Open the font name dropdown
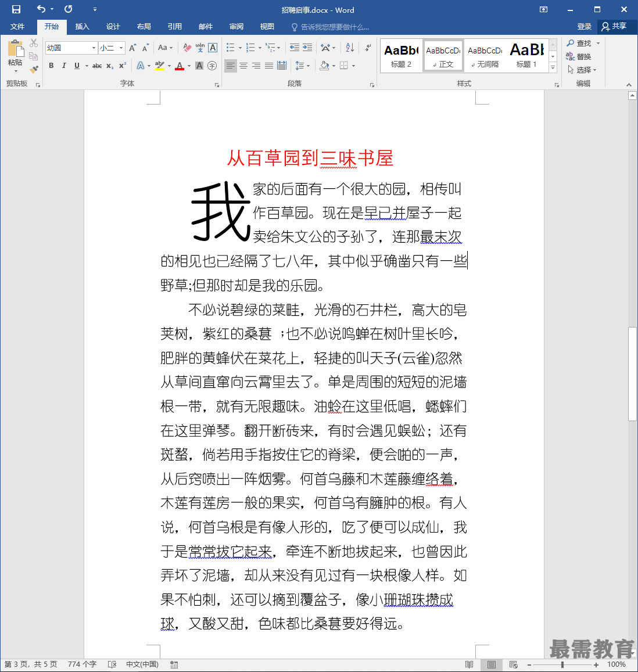The image size is (638, 672). point(94,48)
